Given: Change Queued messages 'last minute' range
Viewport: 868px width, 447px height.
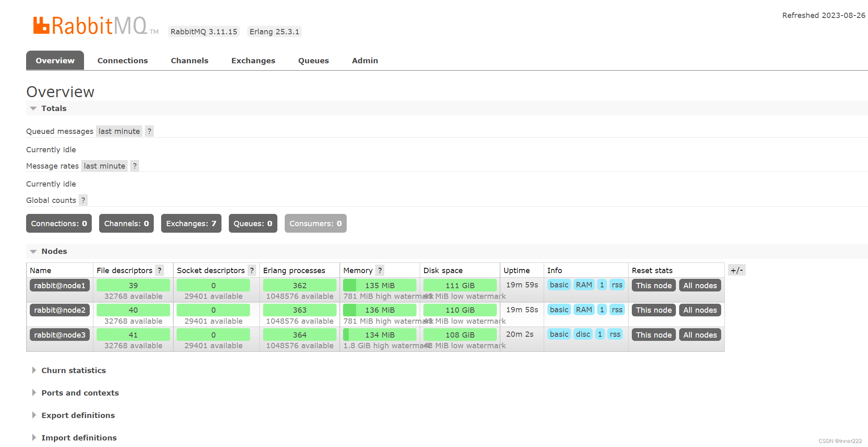Looking at the screenshot, I should tap(119, 131).
